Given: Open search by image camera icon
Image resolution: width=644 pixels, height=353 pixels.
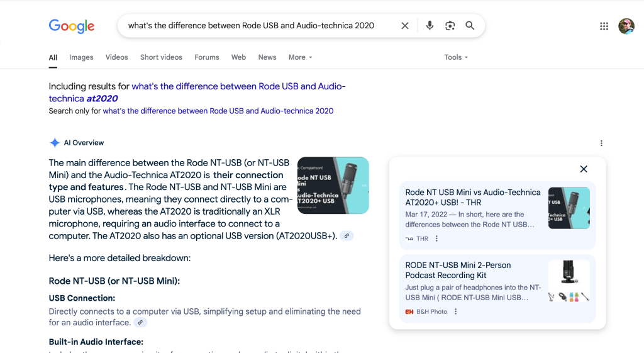Looking at the screenshot, I should click(x=450, y=26).
